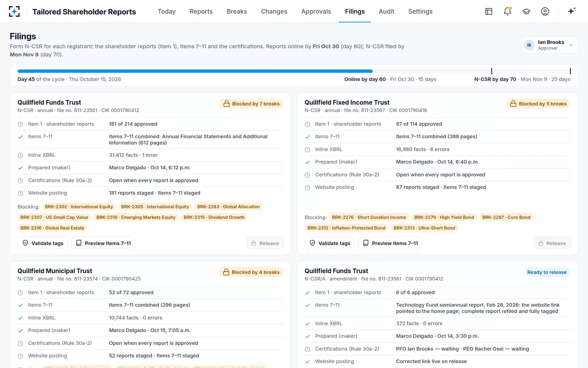Validate tags for Quillfield Funds Trust annual filing
Image resolution: width=588 pixels, height=368 pixels.
click(x=43, y=243)
